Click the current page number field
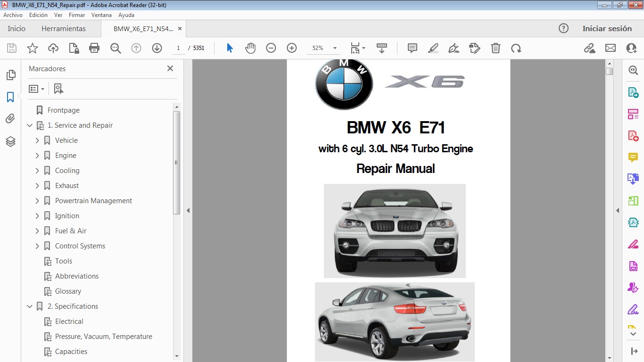The height and width of the screenshot is (362, 644). (178, 48)
